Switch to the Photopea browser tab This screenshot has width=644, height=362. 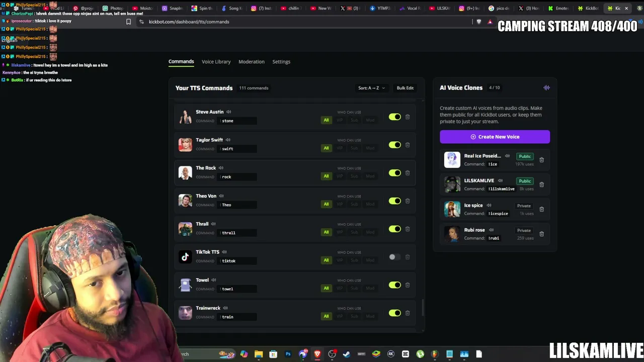tap(113, 8)
